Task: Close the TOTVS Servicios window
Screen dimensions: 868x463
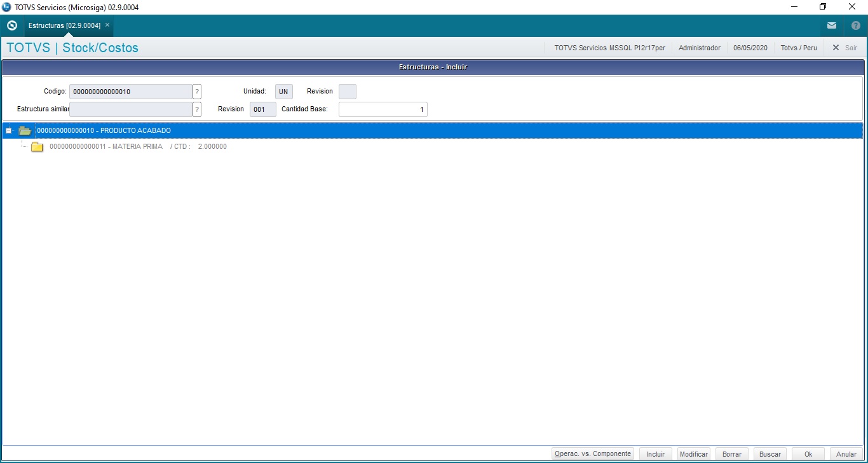Action: 852,7
